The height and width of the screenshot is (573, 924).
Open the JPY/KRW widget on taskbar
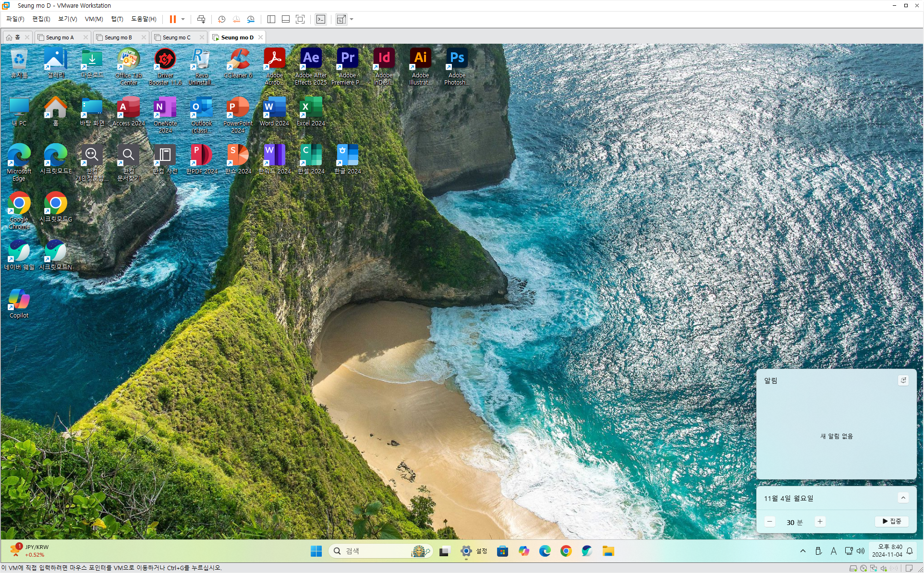(30, 551)
